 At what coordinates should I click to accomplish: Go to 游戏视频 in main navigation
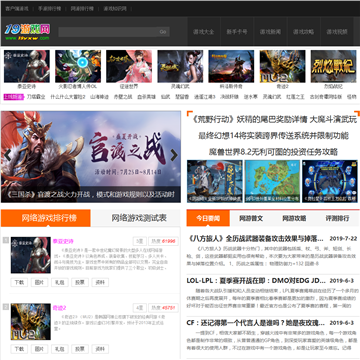[337, 32]
